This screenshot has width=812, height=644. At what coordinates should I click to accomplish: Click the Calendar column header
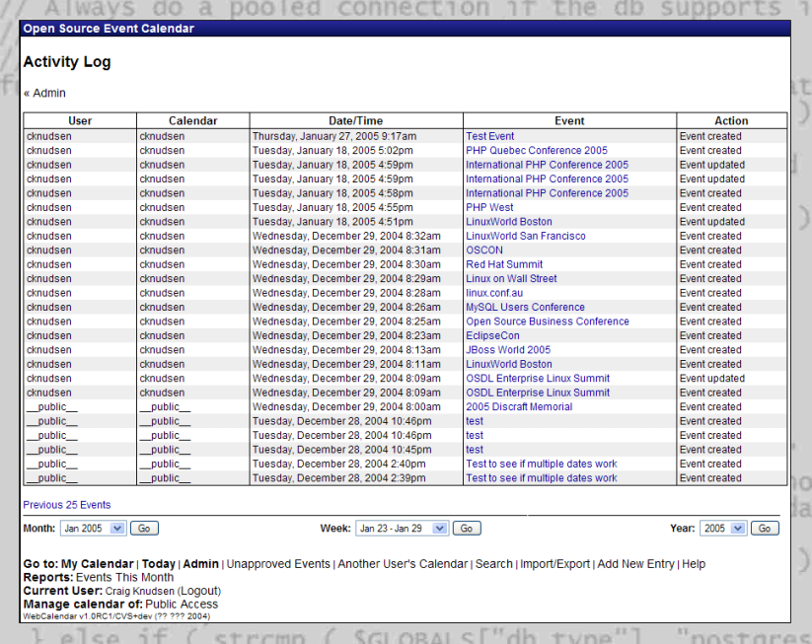192,120
